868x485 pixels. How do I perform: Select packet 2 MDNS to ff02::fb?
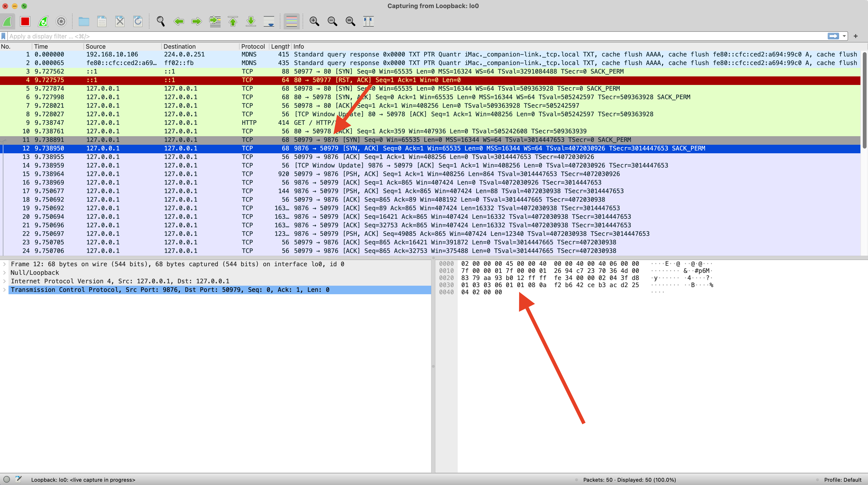point(430,63)
